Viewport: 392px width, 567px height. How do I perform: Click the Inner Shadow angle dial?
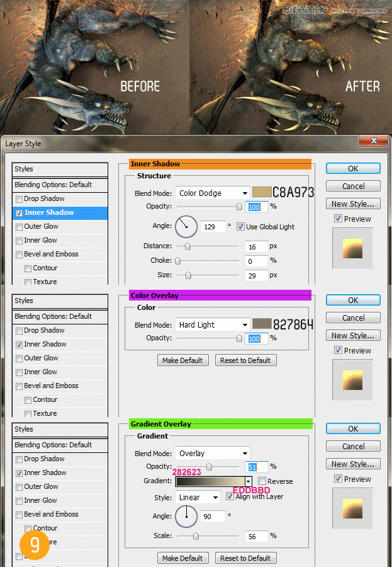pyautogui.click(x=186, y=226)
